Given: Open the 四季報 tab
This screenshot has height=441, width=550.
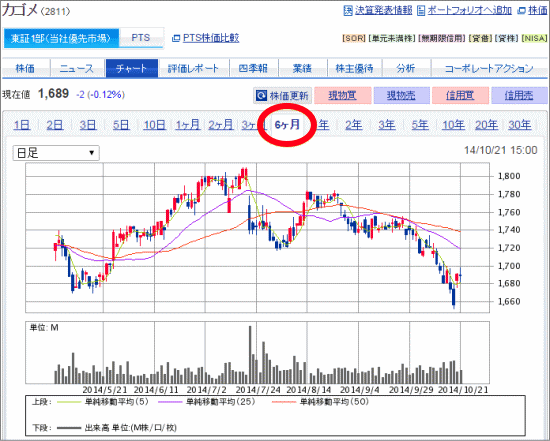Looking at the screenshot, I should pyautogui.click(x=253, y=68).
